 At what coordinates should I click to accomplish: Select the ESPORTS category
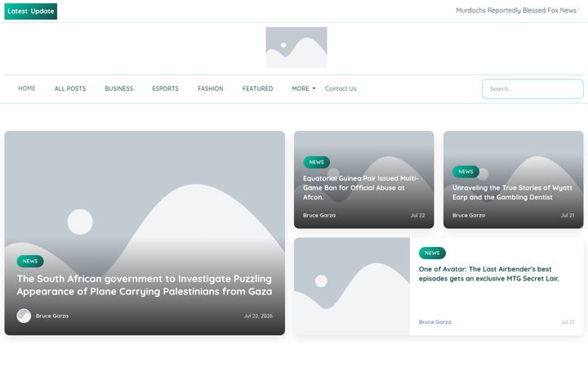165,88
